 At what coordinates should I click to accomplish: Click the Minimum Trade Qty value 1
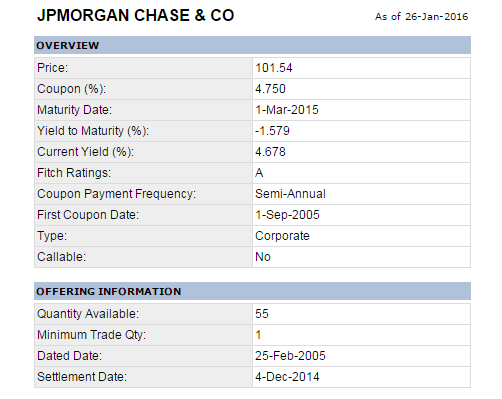(x=258, y=335)
